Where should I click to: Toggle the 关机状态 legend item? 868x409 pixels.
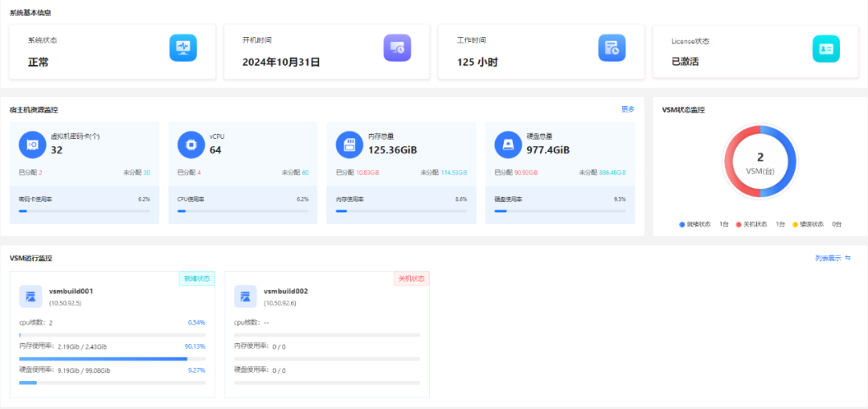pos(752,224)
